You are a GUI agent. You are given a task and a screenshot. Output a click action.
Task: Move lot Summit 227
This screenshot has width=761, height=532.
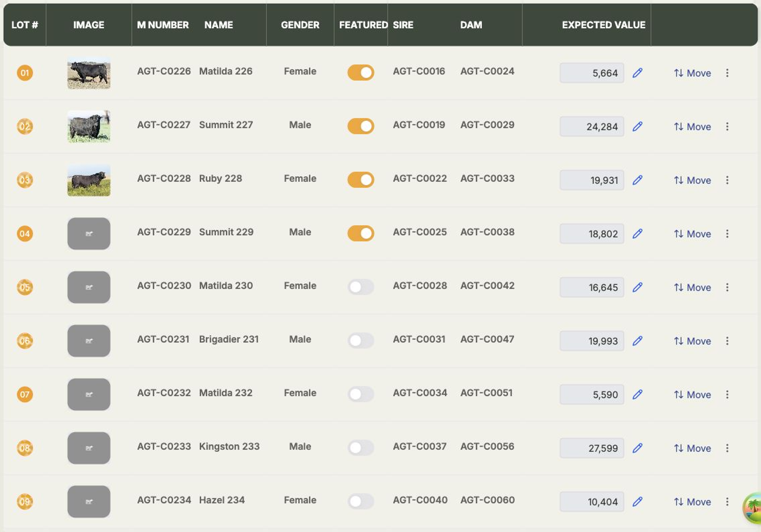pyautogui.click(x=692, y=126)
